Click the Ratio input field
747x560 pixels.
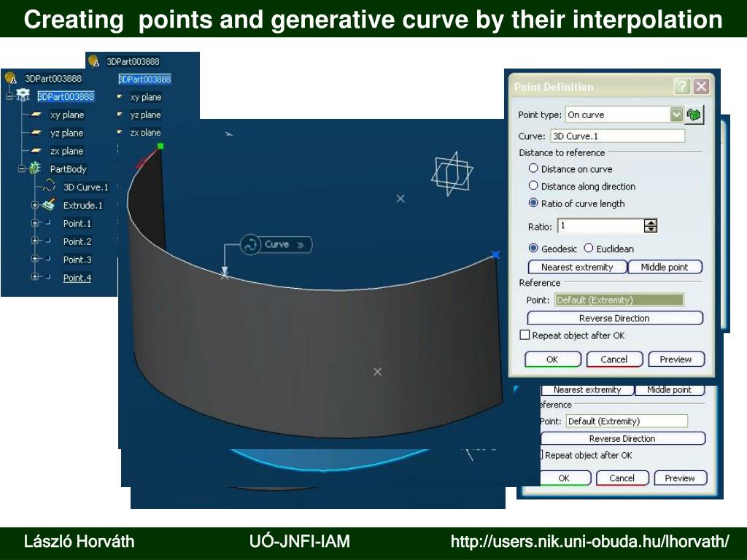[600, 226]
